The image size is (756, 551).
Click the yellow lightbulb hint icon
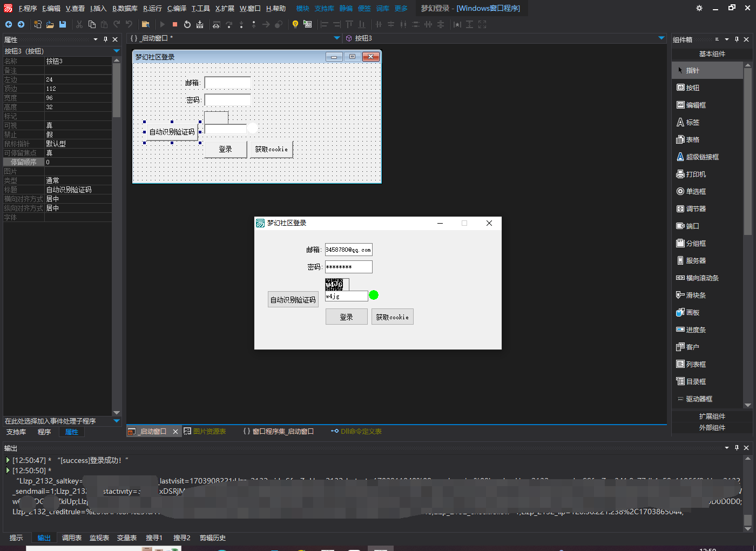[x=295, y=24]
